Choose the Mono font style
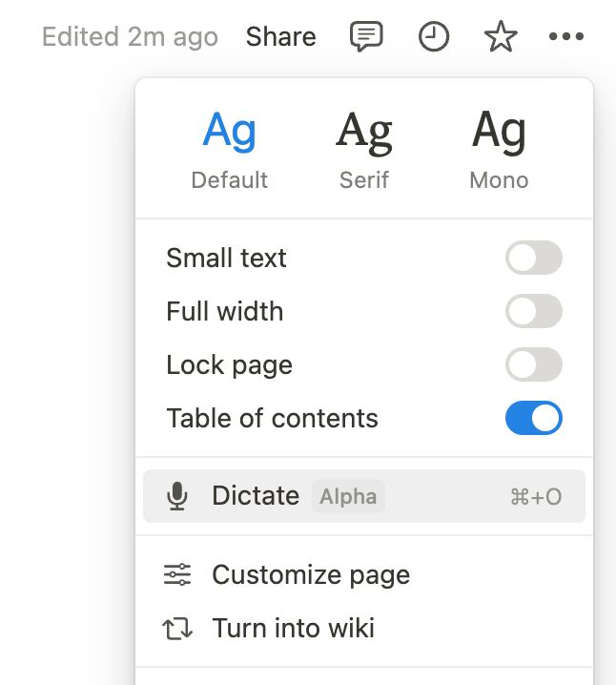 click(x=499, y=150)
